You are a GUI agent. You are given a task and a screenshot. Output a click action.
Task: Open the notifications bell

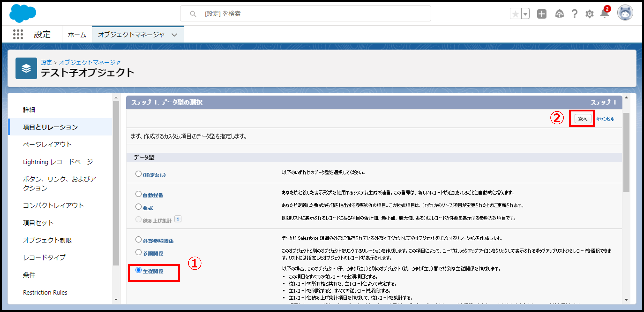(604, 14)
